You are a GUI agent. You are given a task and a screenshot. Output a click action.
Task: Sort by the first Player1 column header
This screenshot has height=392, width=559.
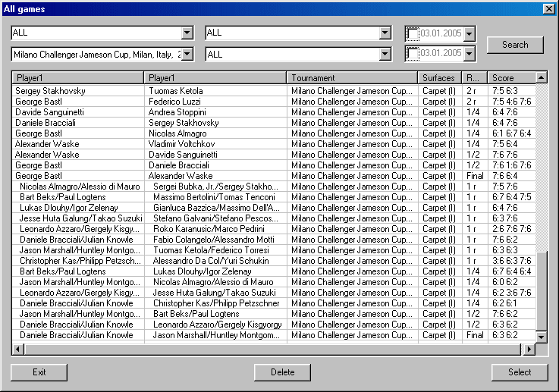click(x=77, y=78)
